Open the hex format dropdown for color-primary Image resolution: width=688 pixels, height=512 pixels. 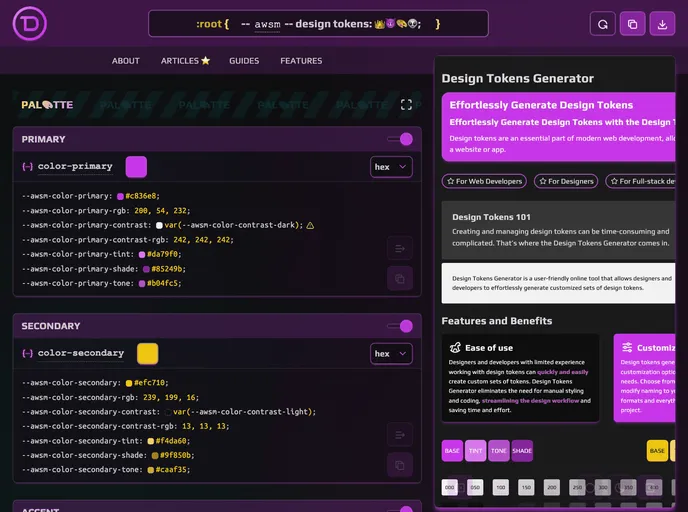pos(391,167)
